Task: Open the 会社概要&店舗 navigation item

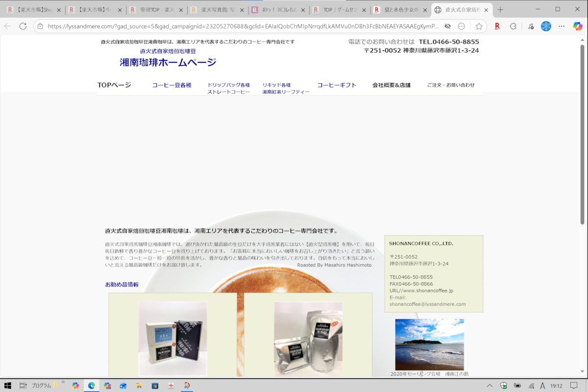Action: [x=392, y=85]
